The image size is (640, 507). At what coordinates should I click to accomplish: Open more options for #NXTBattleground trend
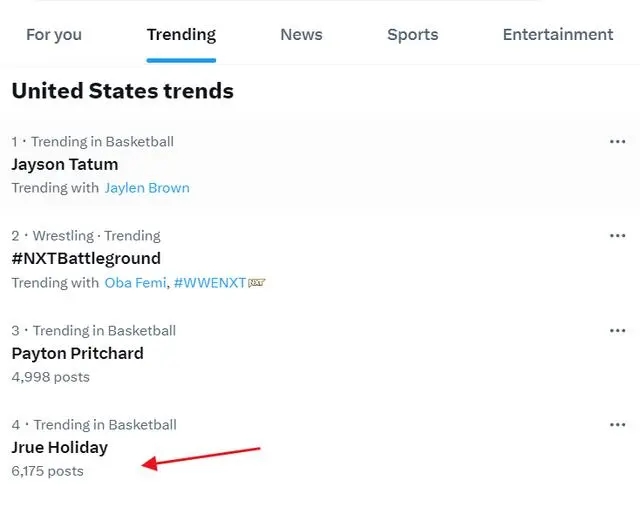(617, 236)
